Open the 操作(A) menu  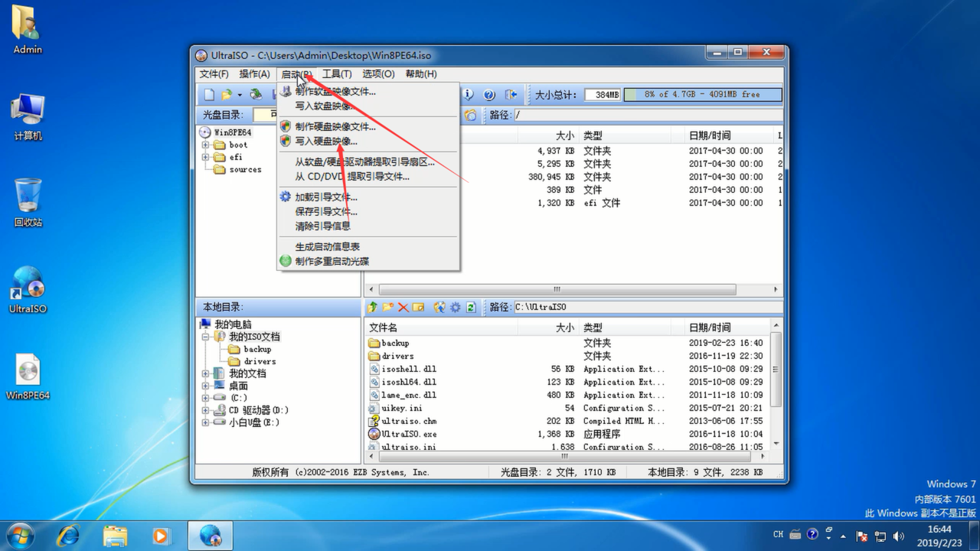click(254, 73)
